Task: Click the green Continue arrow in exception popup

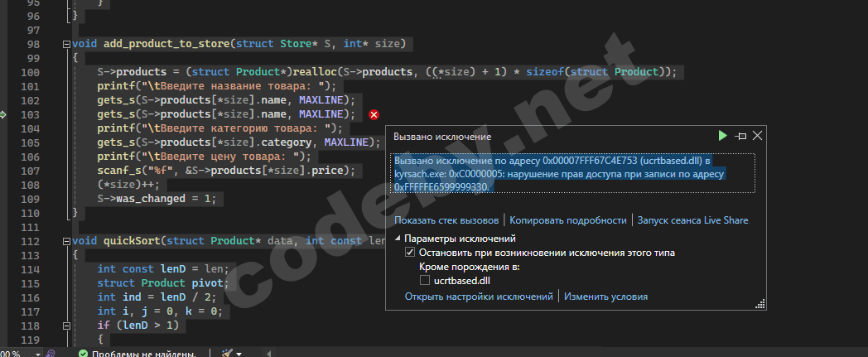Action: [x=722, y=136]
